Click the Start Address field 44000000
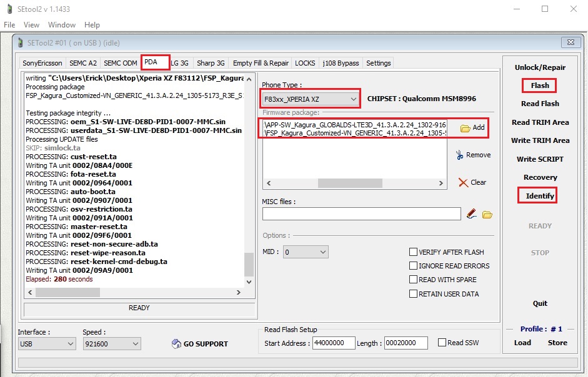 pyautogui.click(x=334, y=343)
